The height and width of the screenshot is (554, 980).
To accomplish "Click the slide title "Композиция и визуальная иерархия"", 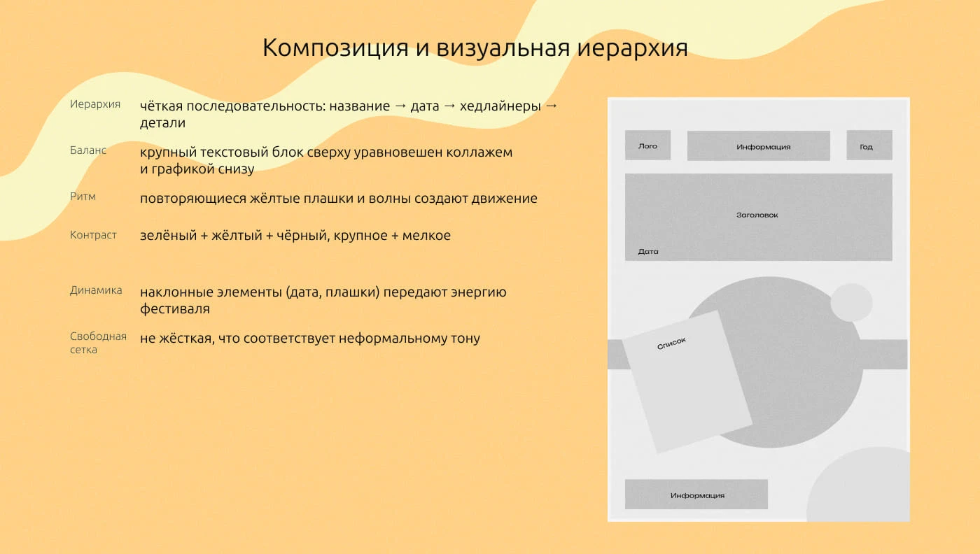I will tap(475, 48).
